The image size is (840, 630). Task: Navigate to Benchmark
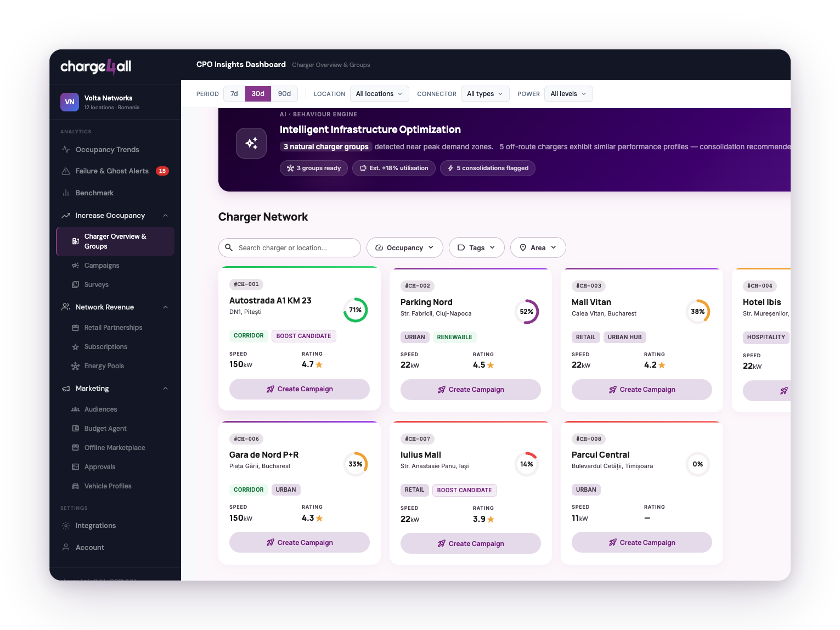click(115, 193)
